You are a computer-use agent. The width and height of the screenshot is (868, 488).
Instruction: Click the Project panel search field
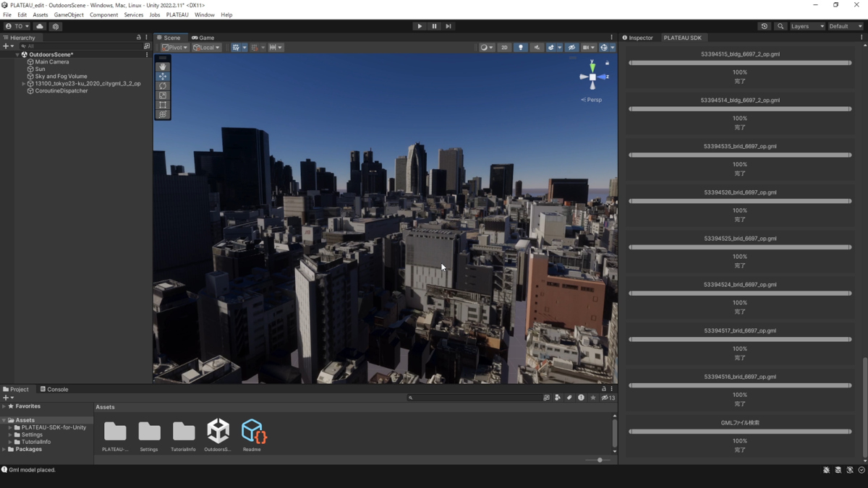point(474,398)
